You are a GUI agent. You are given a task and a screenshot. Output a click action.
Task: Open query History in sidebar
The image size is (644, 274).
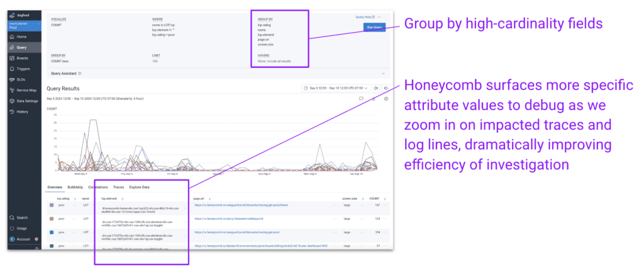22,111
